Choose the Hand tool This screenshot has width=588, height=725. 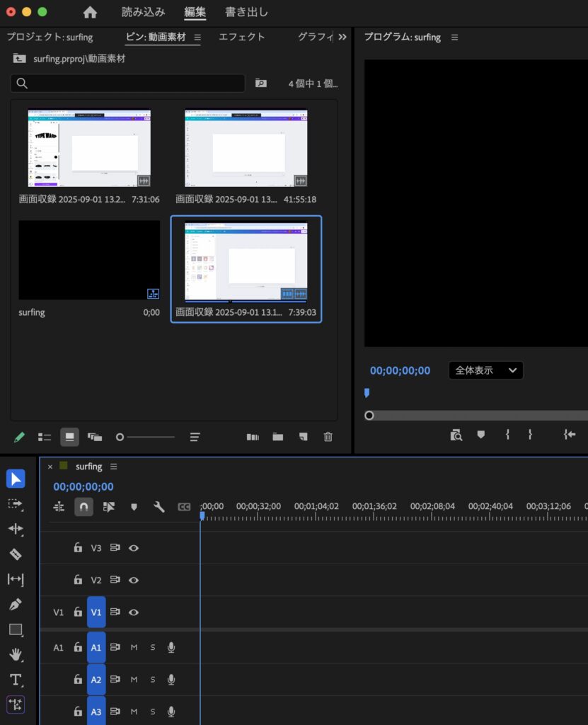click(16, 655)
